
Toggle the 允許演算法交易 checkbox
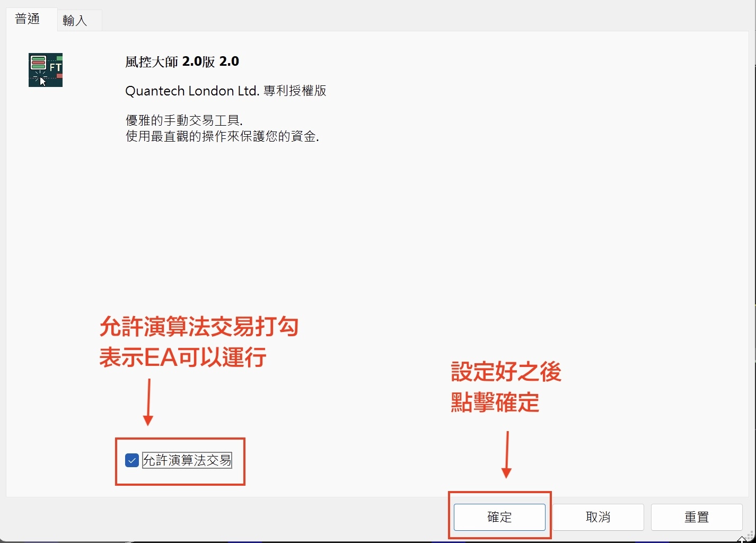point(132,460)
